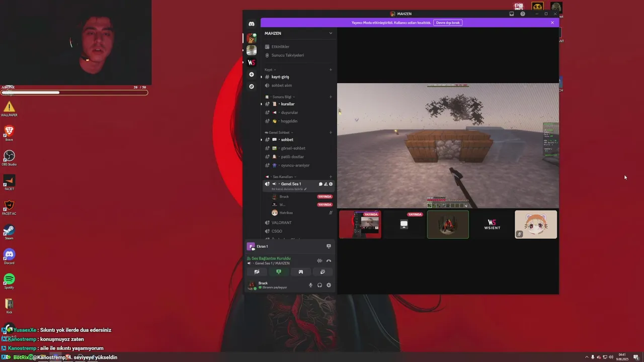Viewport: 644px width, 362px height.
Task: Toggle screen share button in voice panel
Action: pyautogui.click(x=279, y=272)
